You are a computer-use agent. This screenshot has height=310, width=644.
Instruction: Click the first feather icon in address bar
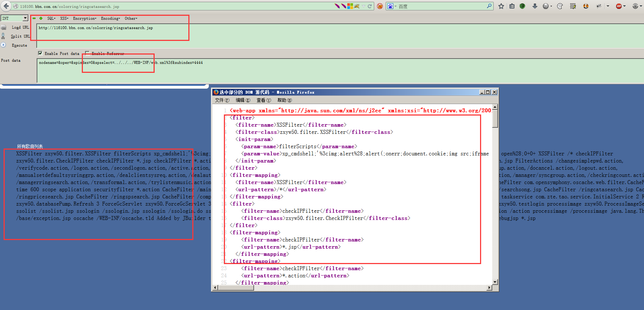(x=337, y=6)
